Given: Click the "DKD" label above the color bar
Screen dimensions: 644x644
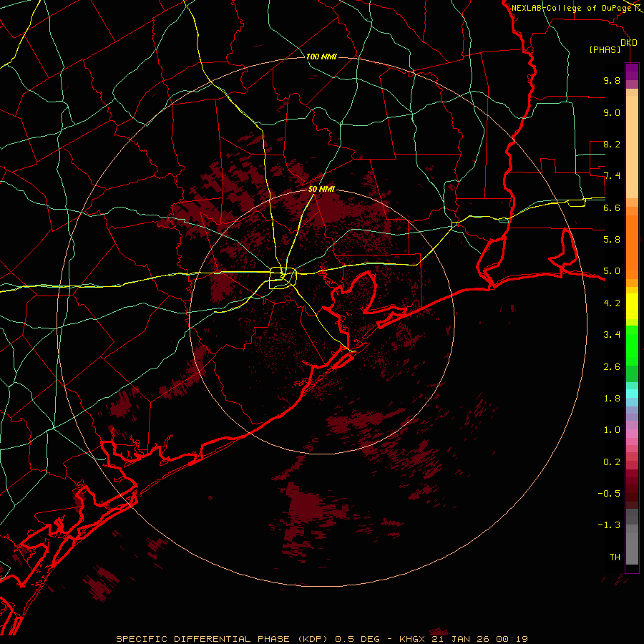Looking at the screenshot, I should pyautogui.click(x=629, y=43).
